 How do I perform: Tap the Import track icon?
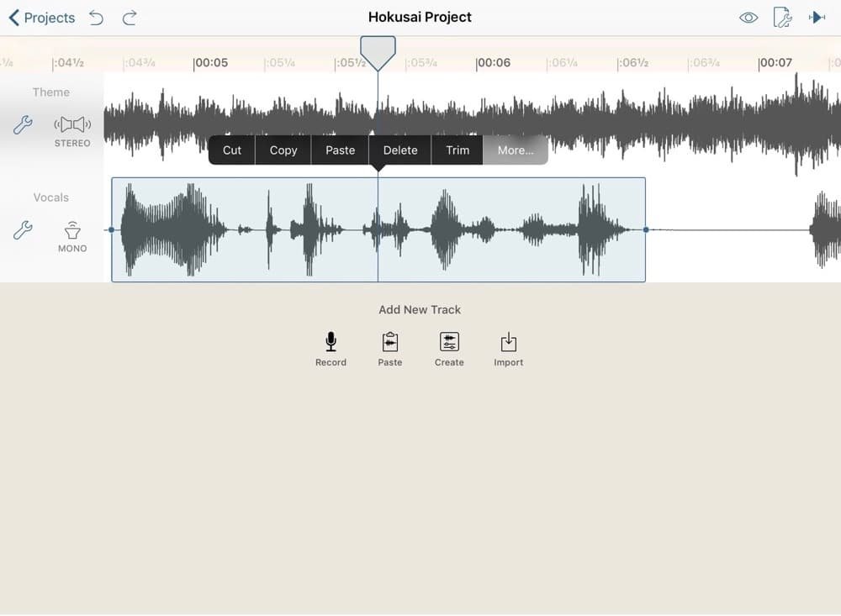(509, 342)
